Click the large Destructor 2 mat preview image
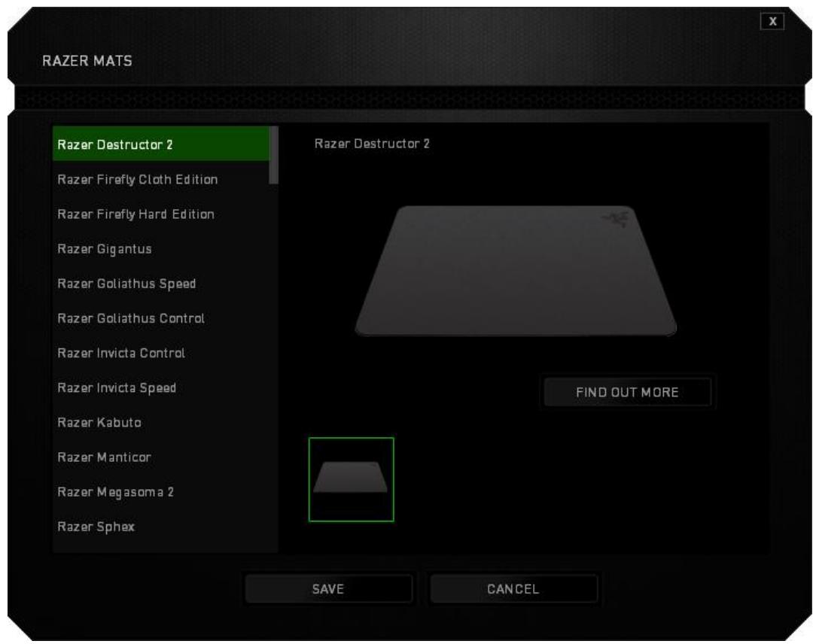Image resolution: width=816 pixels, height=644 pixels. pos(516,271)
